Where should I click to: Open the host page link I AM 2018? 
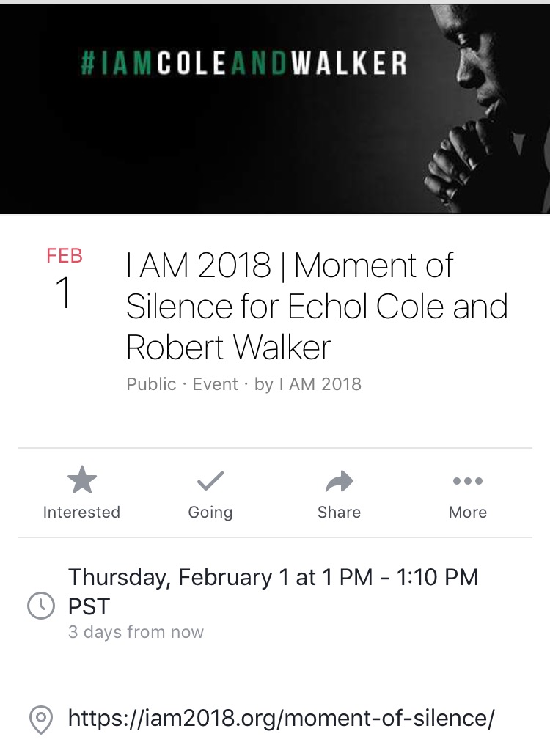point(320,384)
